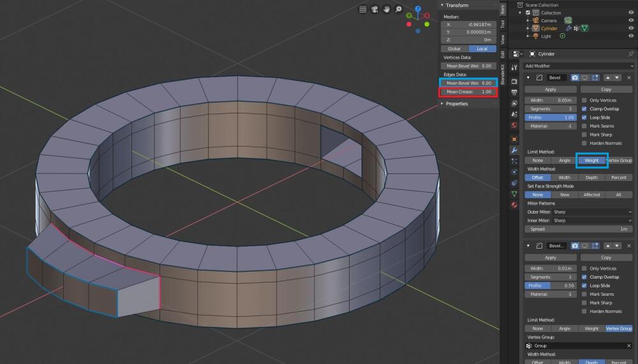Hide Light with its eye icon
The height and width of the screenshot is (364, 638).
631,36
